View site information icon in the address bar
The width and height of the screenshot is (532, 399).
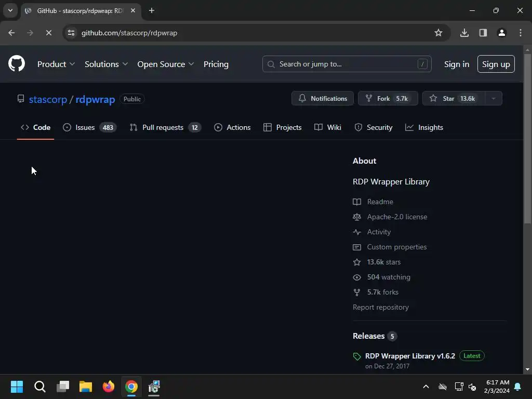coord(71,33)
